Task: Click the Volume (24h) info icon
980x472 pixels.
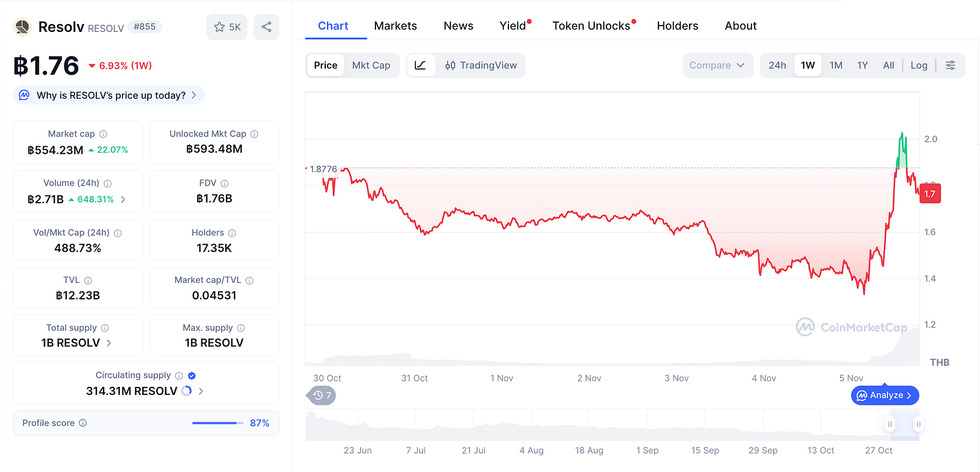Action: pos(108,184)
